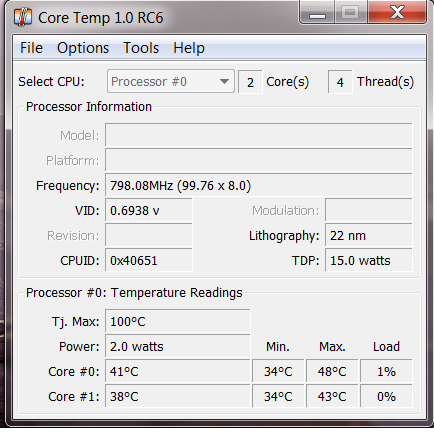434x432 pixels.
Task: Open the Help menu
Action: click(189, 48)
